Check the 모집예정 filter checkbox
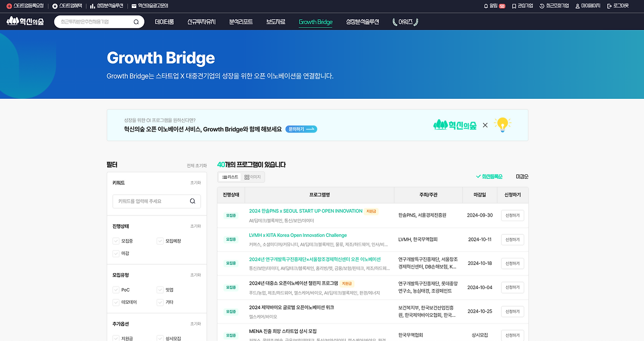This screenshot has height=341, width=644. tap(160, 241)
